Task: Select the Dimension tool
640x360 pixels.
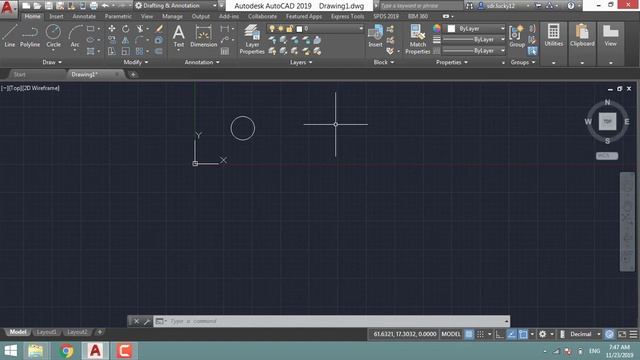Action: point(203,36)
